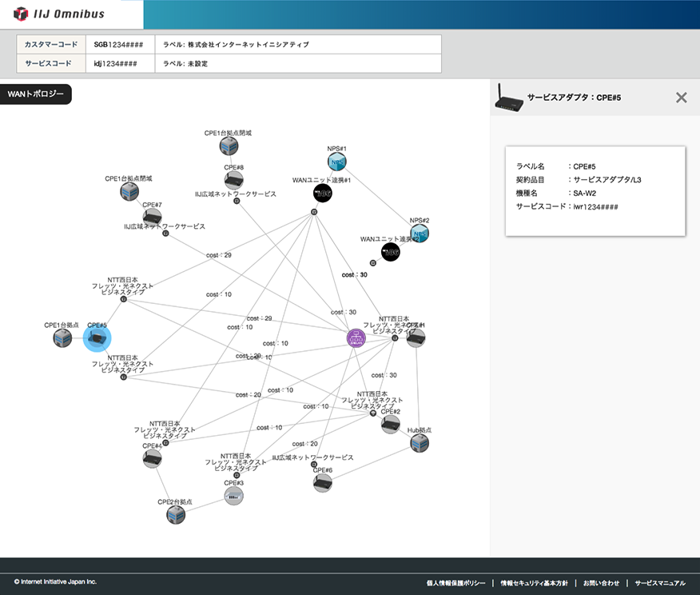Click the CPE#4 router icon

click(x=152, y=458)
